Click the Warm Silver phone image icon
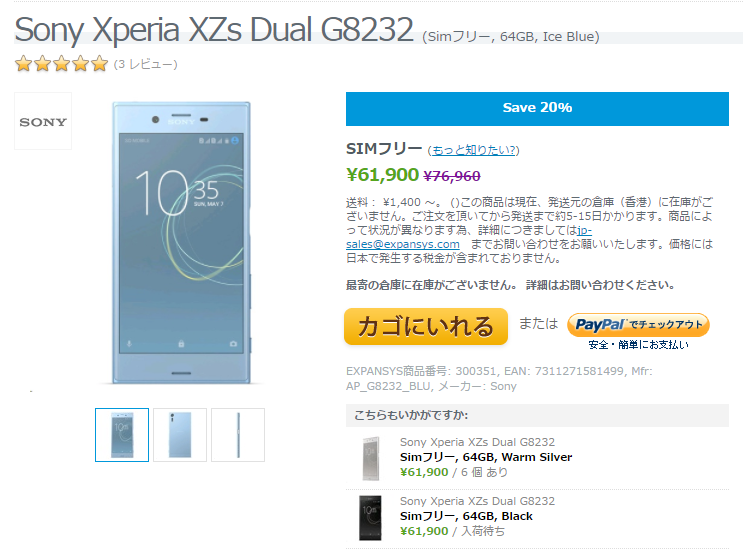 pos(371,458)
